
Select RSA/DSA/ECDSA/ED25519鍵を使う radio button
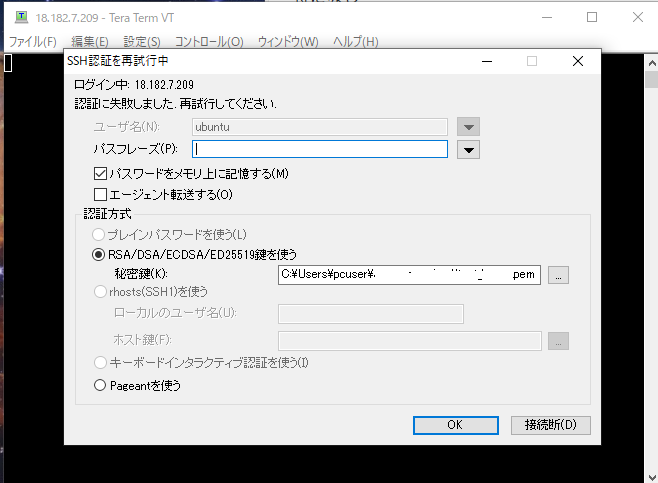click(x=98, y=255)
